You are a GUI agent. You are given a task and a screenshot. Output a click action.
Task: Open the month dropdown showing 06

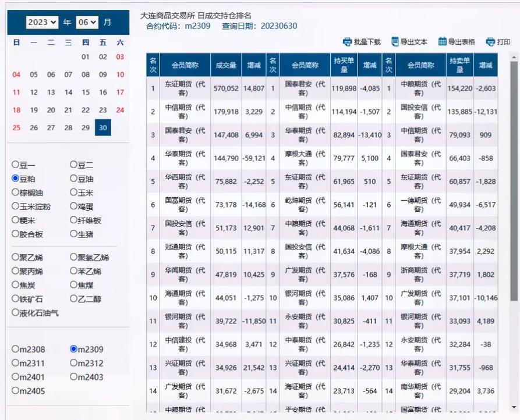click(x=89, y=22)
